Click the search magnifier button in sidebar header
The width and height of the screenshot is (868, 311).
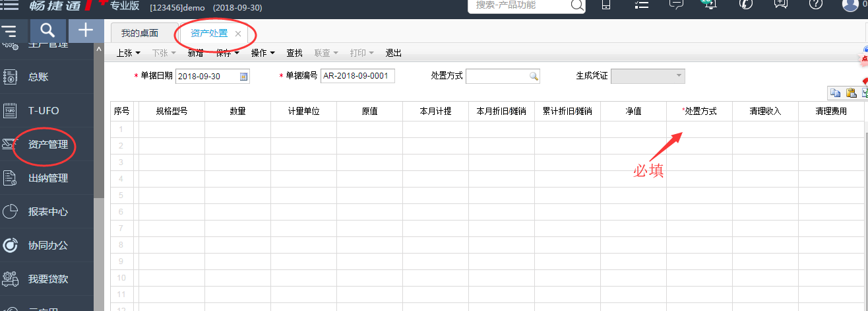[x=47, y=30]
